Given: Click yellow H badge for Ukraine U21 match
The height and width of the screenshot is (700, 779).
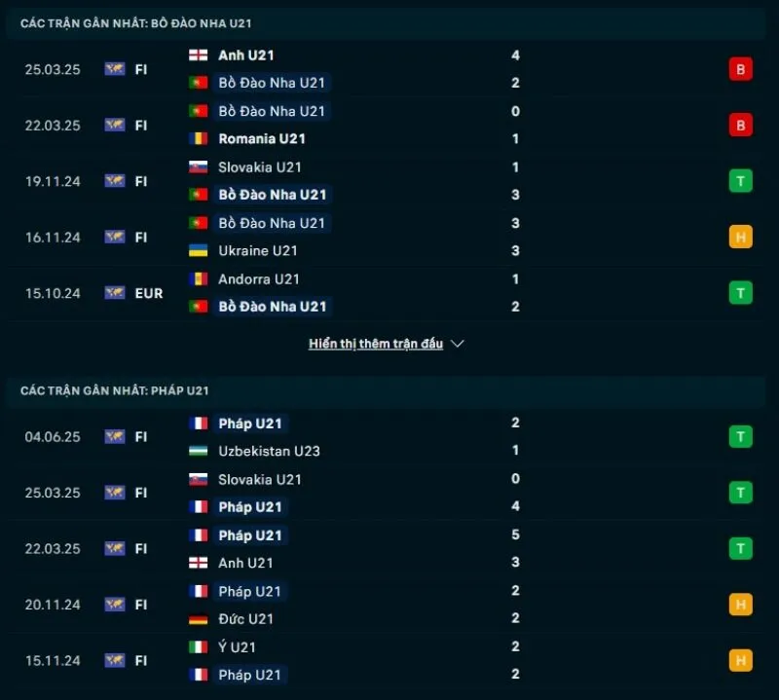Looking at the screenshot, I should pyautogui.click(x=740, y=237).
